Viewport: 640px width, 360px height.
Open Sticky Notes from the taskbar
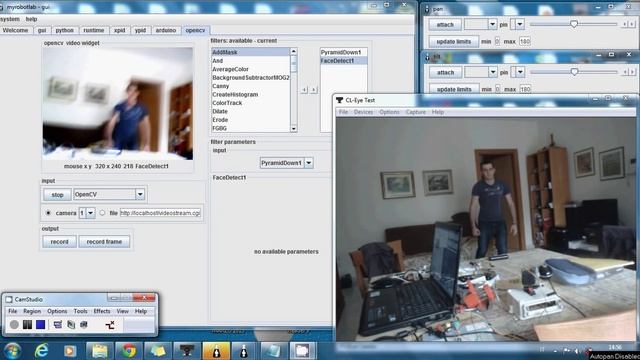[158, 351]
